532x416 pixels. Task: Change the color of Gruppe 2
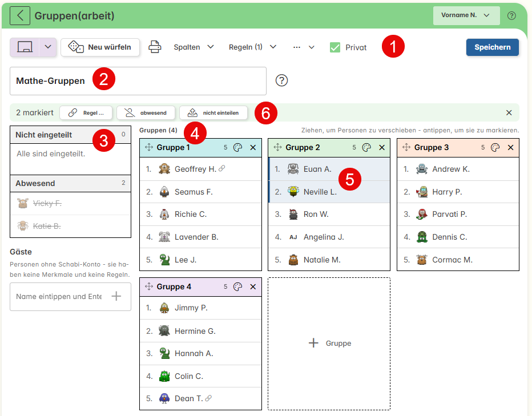366,147
